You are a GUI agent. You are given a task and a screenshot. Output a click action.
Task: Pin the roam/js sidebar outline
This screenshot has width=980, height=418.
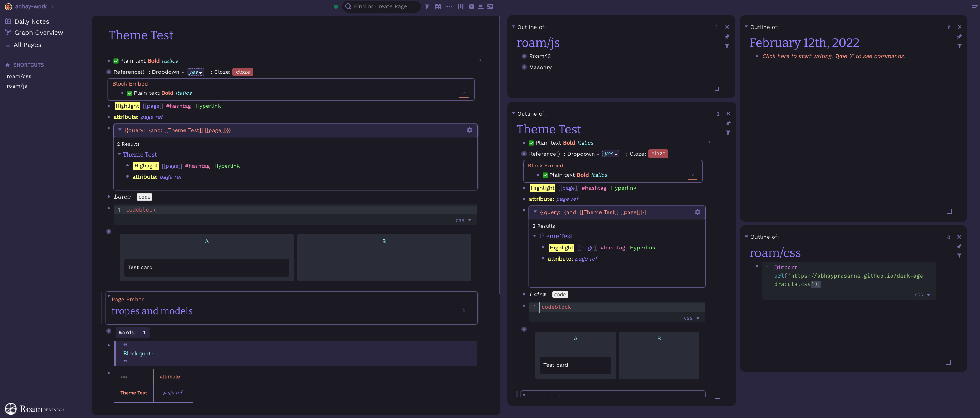(x=727, y=37)
